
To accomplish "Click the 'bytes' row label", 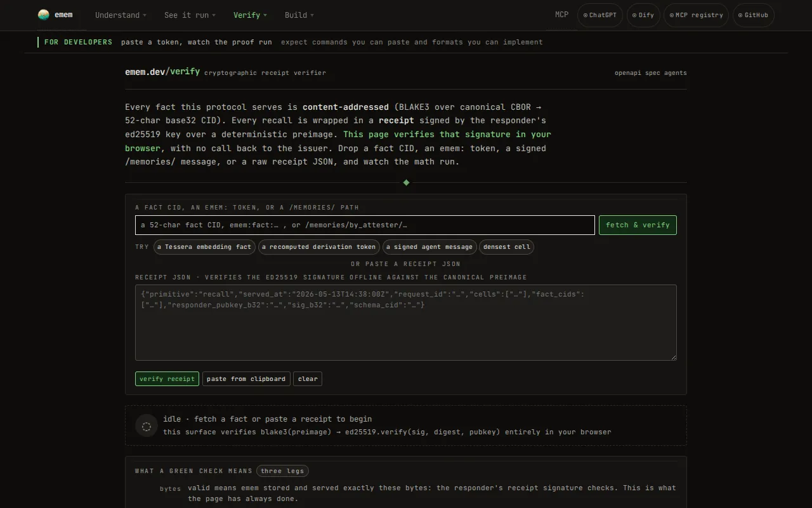I will click(x=170, y=489).
